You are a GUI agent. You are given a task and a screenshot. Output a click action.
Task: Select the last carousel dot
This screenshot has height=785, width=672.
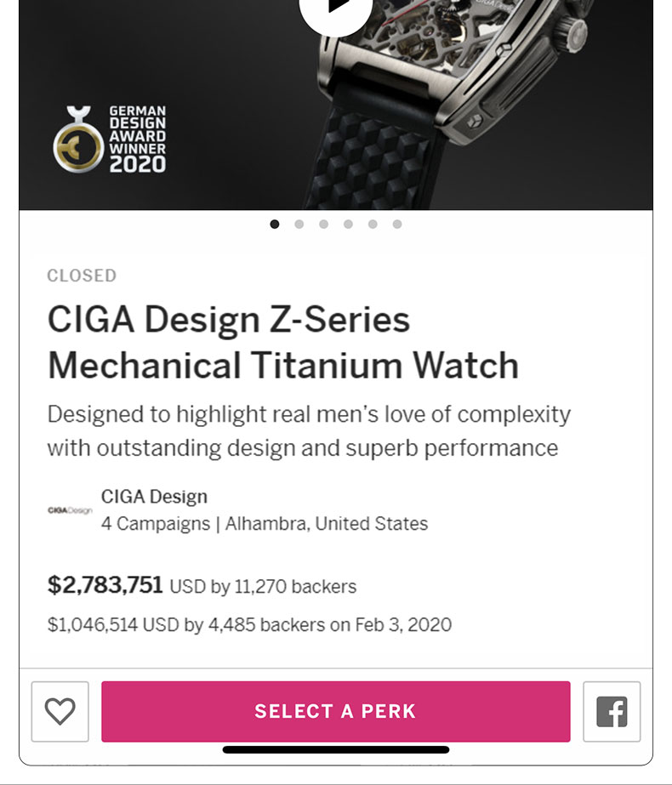click(397, 225)
